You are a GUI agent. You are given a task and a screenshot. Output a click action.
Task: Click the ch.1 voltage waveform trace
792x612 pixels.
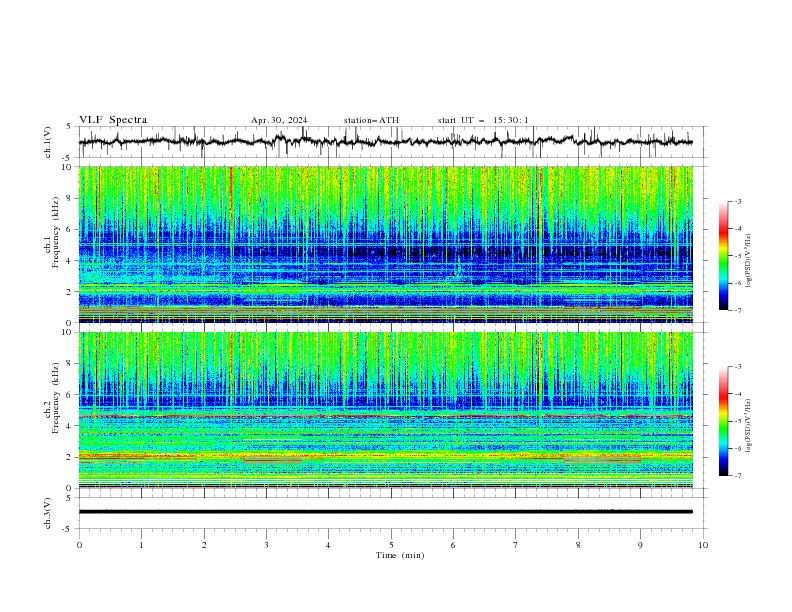[x=386, y=141]
